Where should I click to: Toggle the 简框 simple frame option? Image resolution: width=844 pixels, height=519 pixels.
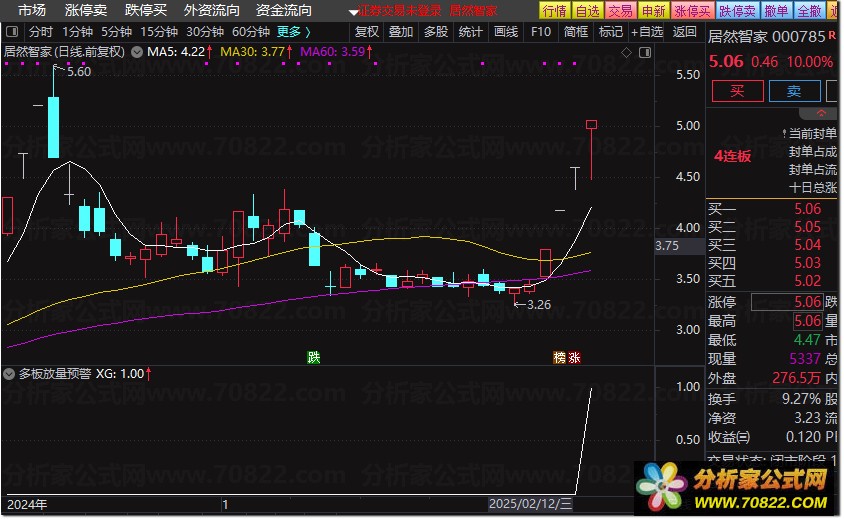tap(576, 32)
